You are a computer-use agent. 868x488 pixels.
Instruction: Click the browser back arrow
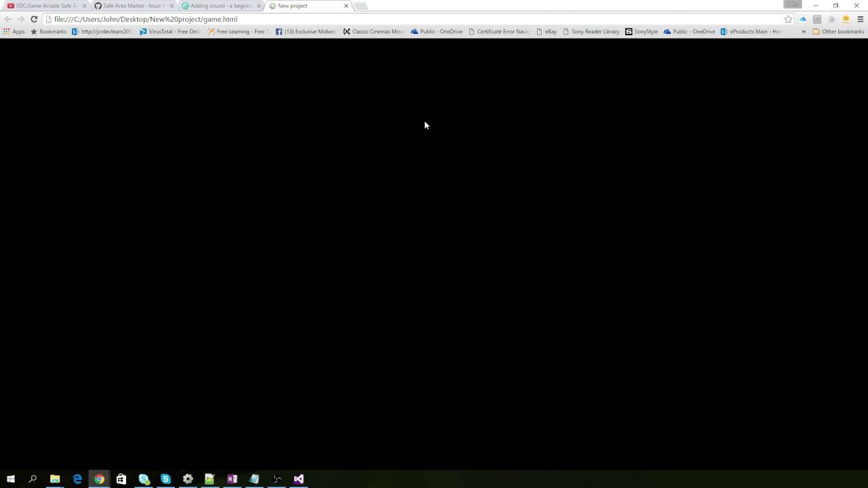[7, 19]
